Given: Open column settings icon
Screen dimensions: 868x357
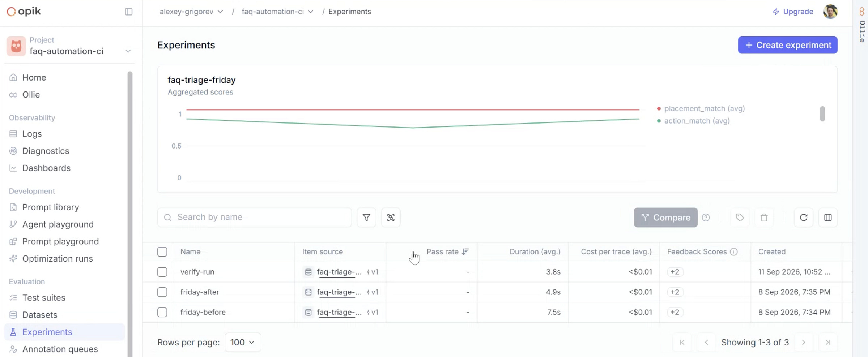Looking at the screenshot, I should coord(828,218).
